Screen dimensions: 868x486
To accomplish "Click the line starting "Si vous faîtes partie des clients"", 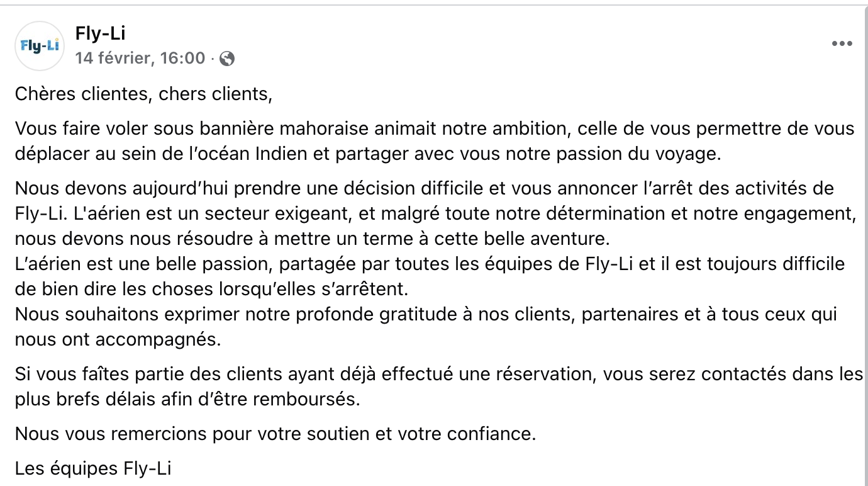I will point(438,374).
